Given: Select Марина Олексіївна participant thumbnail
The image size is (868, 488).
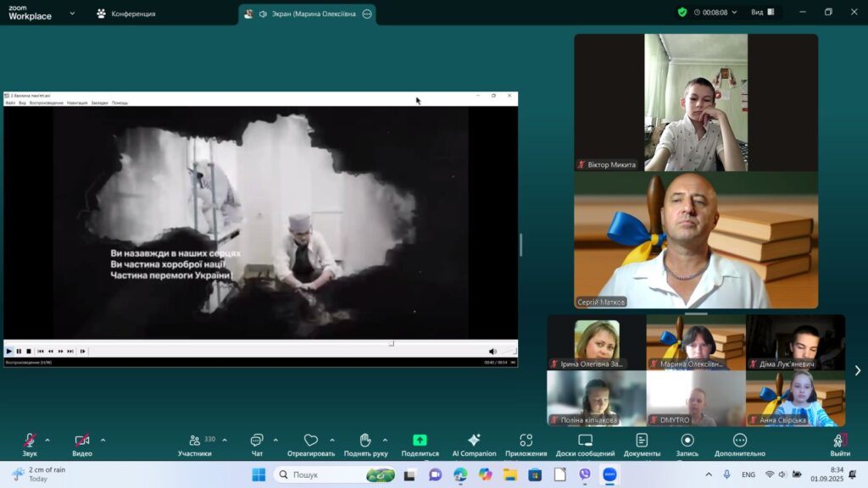Looking at the screenshot, I should (x=696, y=342).
